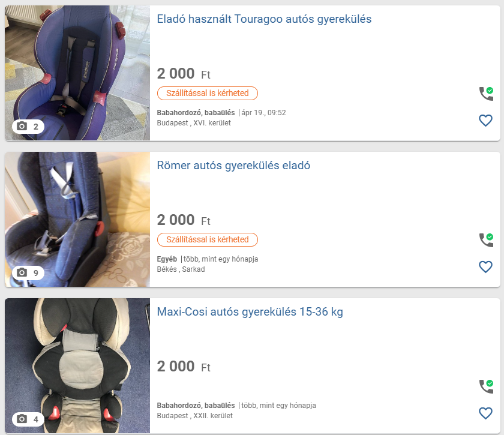Select Babahordozó, babaülés category on Maxi-Cosi listing
The width and height of the screenshot is (504, 435).
coord(196,406)
